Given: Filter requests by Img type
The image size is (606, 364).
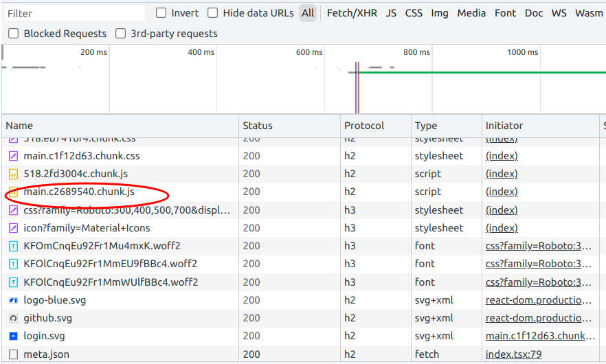Looking at the screenshot, I should pos(440,13).
